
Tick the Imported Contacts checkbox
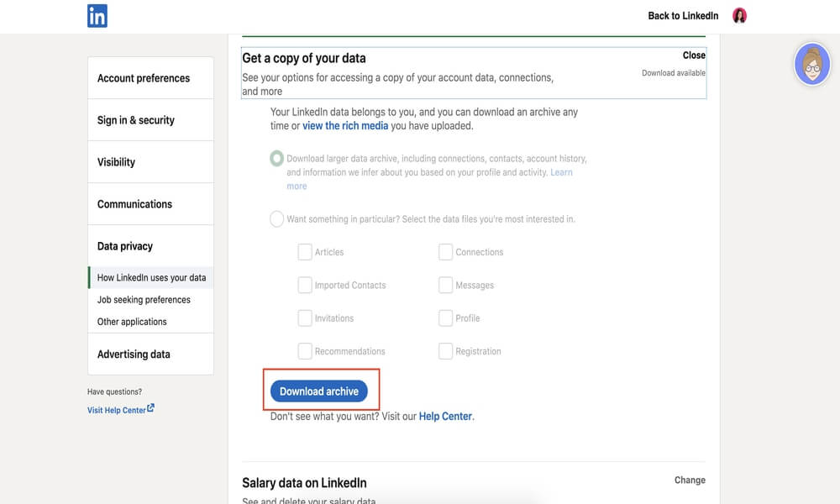(x=305, y=285)
